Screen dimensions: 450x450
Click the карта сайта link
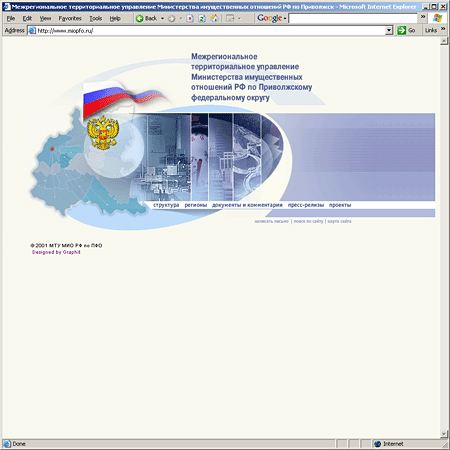tap(339, 221)
